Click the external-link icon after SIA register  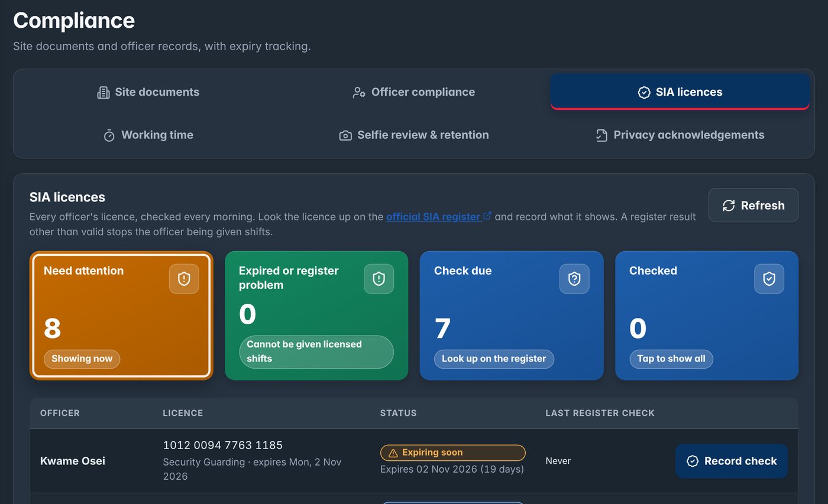(487, 216)
